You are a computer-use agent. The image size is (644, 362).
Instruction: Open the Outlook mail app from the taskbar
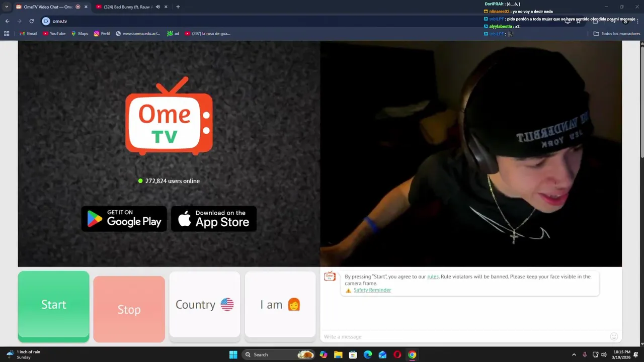[382, 354]
